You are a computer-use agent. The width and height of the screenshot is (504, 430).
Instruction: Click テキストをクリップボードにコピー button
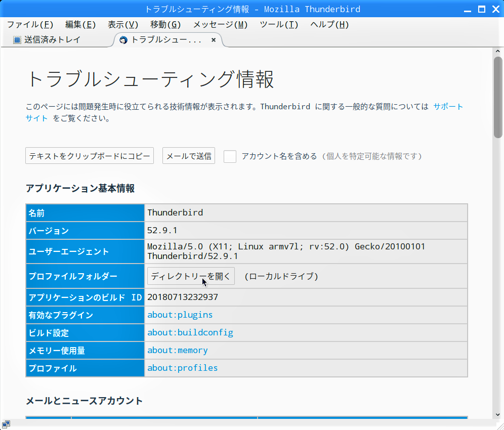(x=90, y=156)
